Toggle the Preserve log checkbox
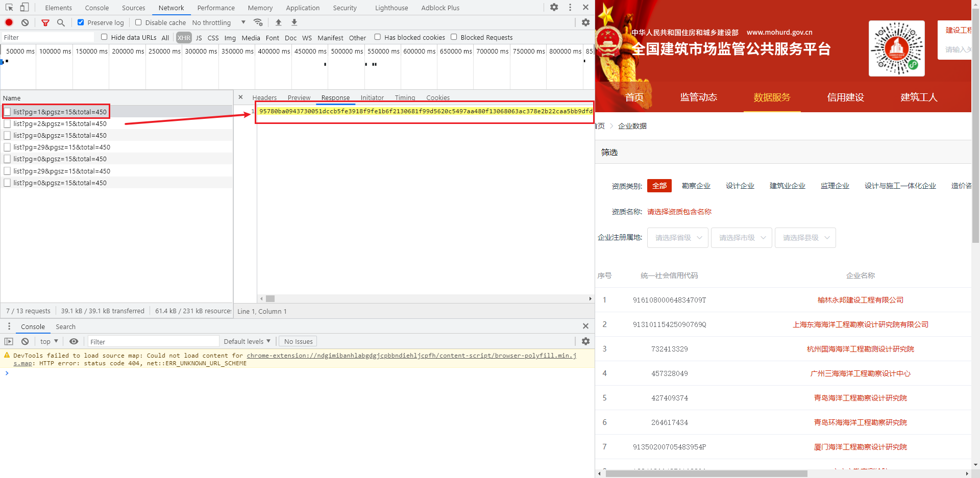The height and width of the screenshot is (478, 980). (x=81, y=22)
